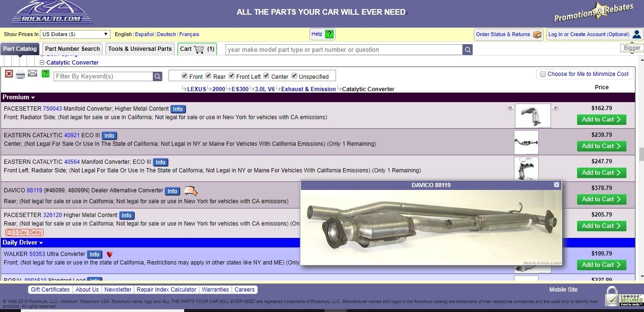This screenshot has width=644, height=312.
Task: Switch language to Español
Action: click(x=144, y=35)
